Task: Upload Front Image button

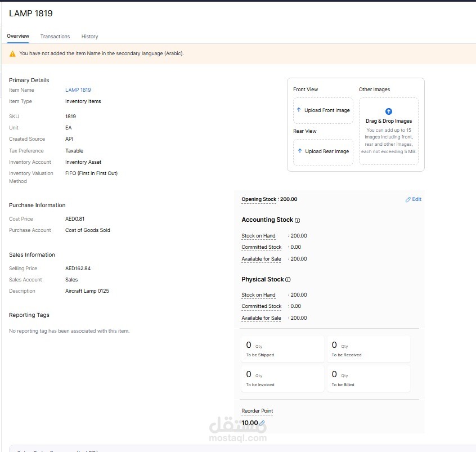Action: tap(324, 110)
